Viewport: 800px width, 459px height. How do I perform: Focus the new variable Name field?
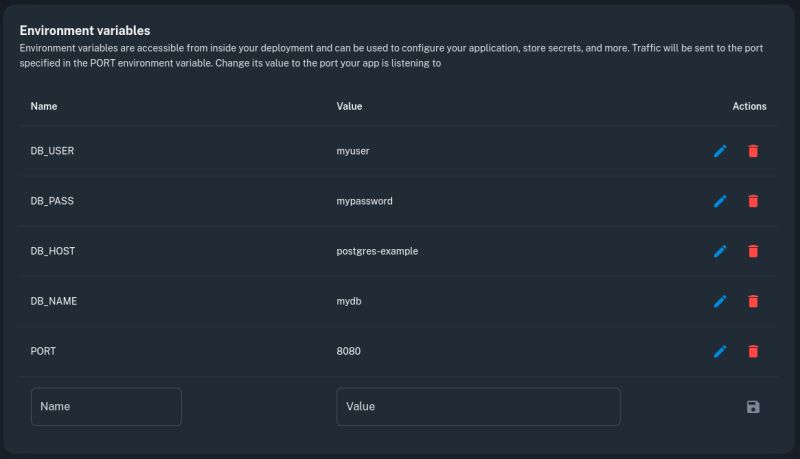pos(106,407)
